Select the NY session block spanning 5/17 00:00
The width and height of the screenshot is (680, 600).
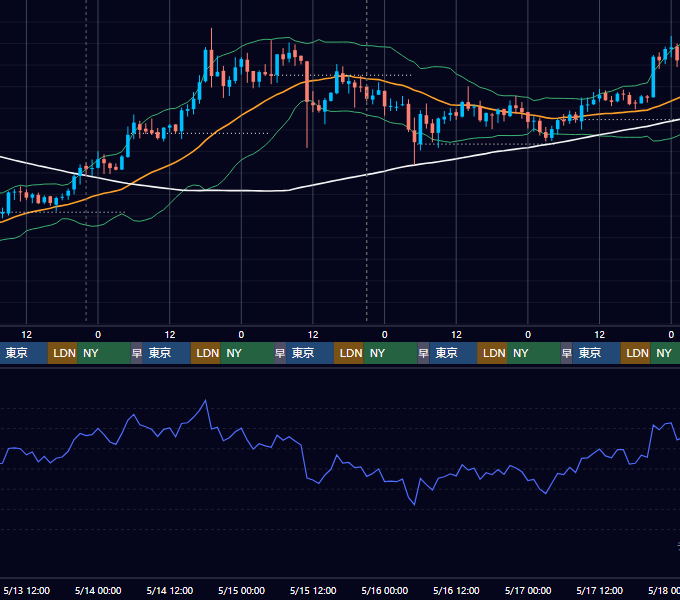pyautogui.click(x=533, y=353)
